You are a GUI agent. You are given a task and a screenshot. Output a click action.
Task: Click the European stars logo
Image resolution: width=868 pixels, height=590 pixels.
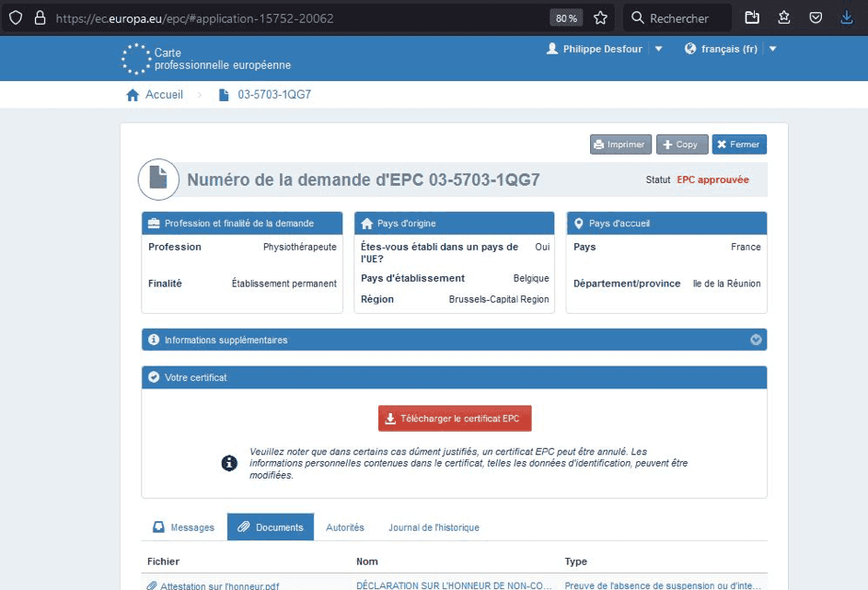pos(135,59)
